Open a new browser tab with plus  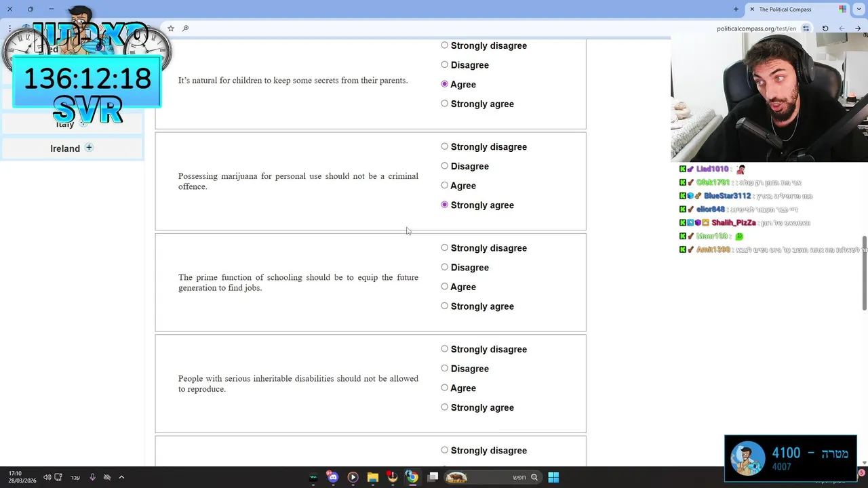(x=736, y=9)
